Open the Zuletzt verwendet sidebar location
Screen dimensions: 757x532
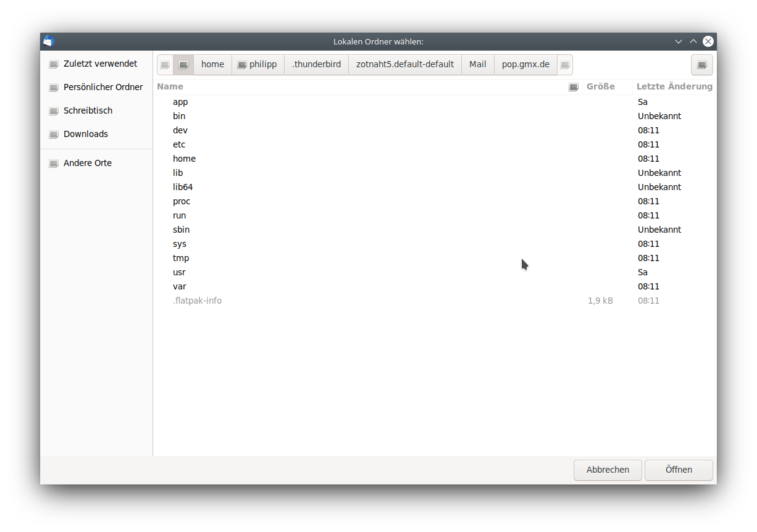pyautogui.click(x=96, y=64)
